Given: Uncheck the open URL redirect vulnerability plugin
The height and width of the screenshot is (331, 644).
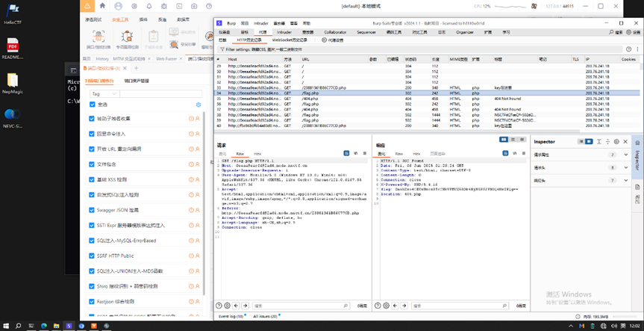Looking at the screenshot, I should (x=92, y=149).
